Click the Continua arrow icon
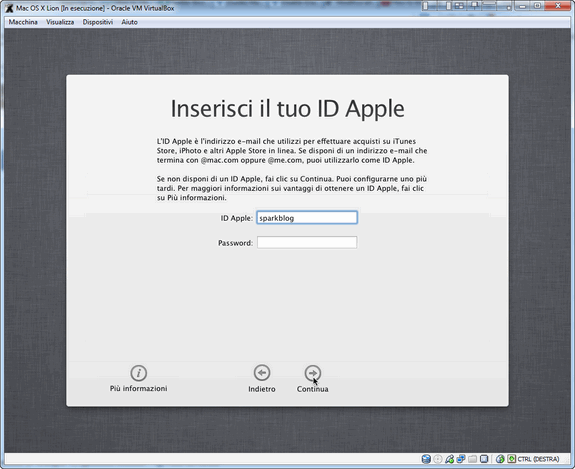Viewport: 575px width, 469px height. coord(312,373)
